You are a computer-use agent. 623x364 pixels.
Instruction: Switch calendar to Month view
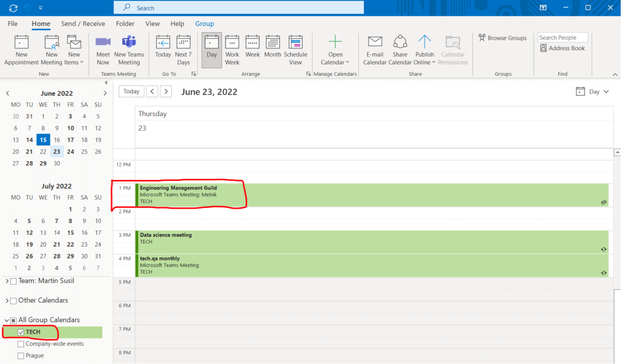tap(273, 49)
